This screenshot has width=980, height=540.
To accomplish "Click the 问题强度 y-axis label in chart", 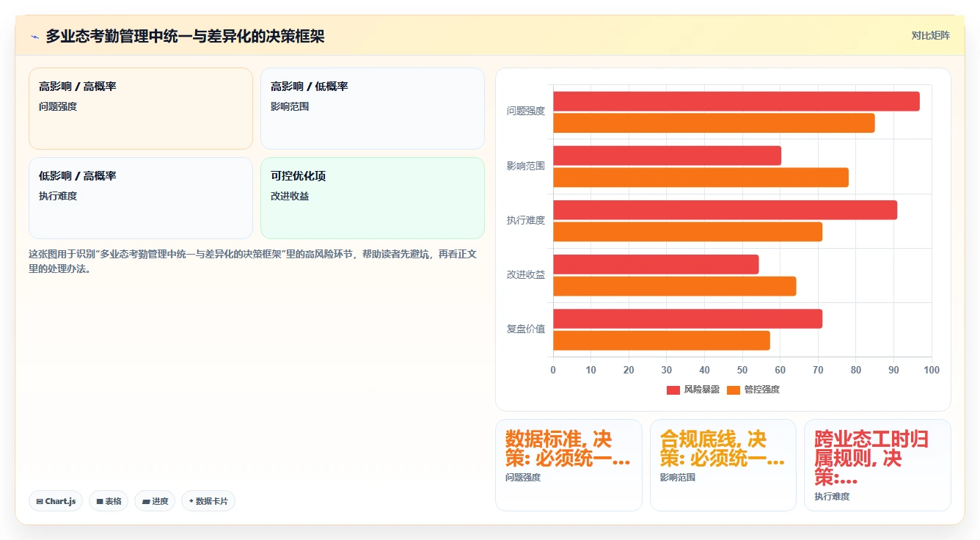I will (x=526, y=112).
